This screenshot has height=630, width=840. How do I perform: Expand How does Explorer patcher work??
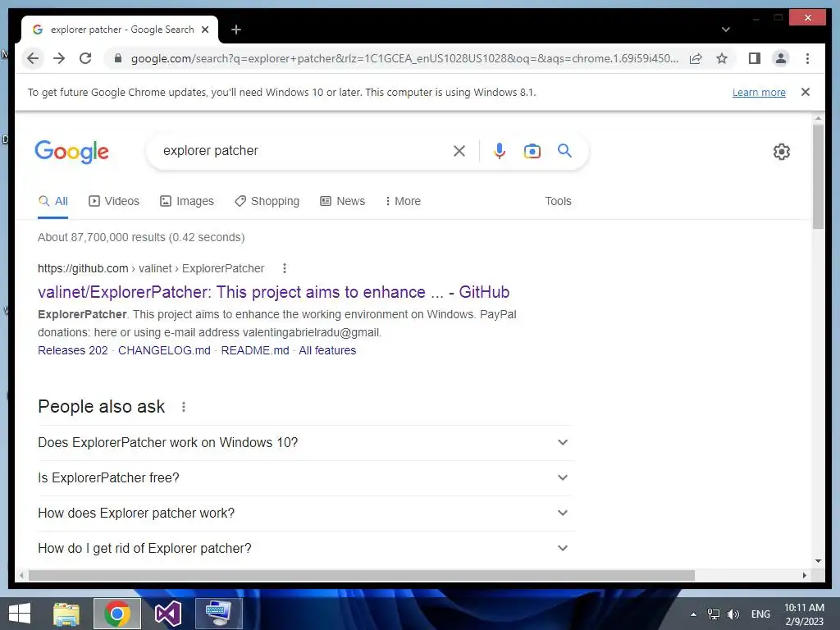pos(304,514)
